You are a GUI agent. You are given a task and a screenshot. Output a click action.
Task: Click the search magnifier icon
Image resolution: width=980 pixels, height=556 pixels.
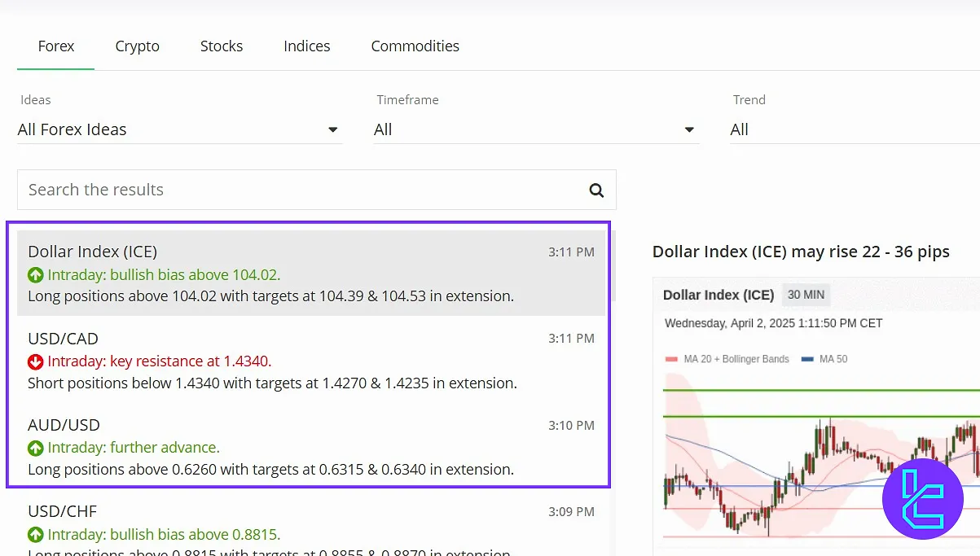(x=596, y=190)
